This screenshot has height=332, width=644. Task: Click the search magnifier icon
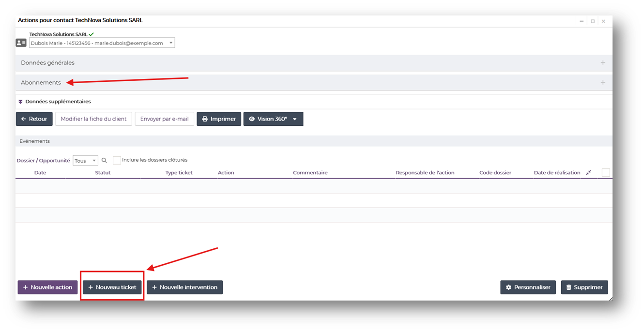pos(104,161)
